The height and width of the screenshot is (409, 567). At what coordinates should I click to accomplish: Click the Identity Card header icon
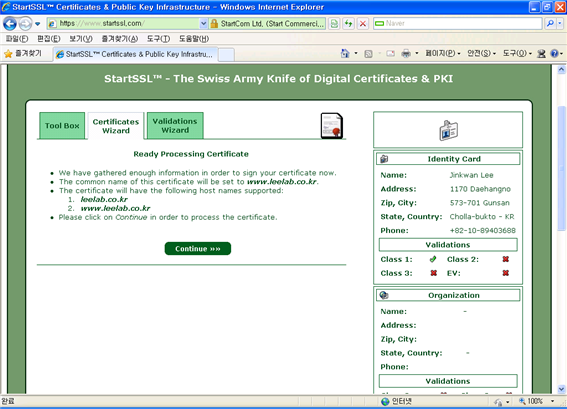tap(384, 159)
